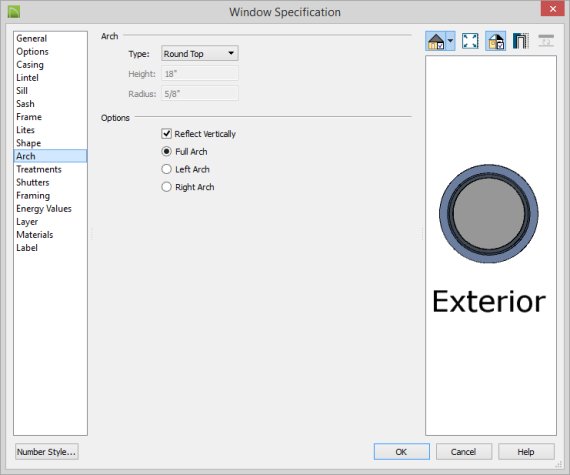This screenshot has height=475, width=570.
Task: Select the Left Arch radio button
Action: pos(166,169)
